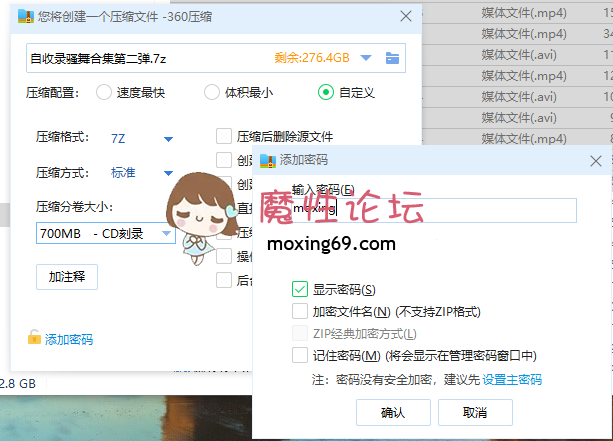Click the 360压缩 logo in main dialog title
613x441 pixels.
point(26,16)
